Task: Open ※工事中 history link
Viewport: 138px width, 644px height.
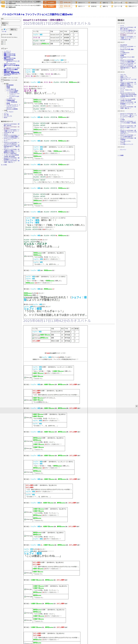Action: pyautogui.click(x=123, y=120)
